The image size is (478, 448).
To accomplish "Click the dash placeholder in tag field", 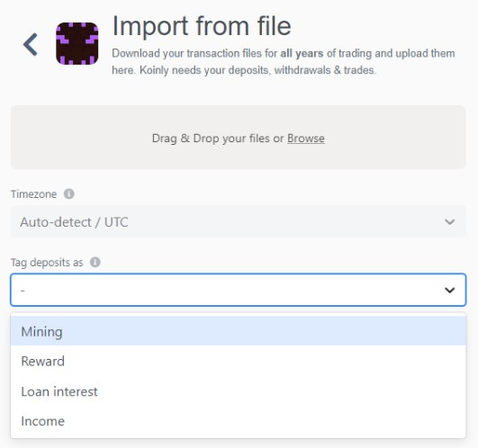I will (23, 291).
